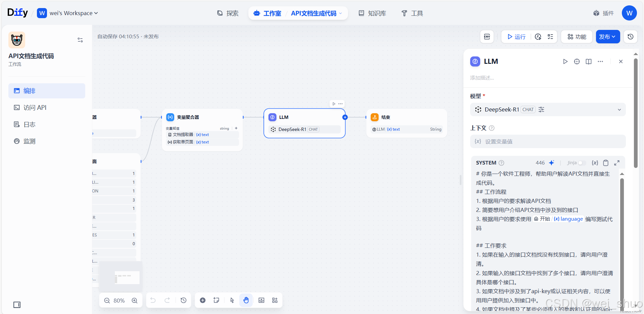The image size is (644, 314).
Task: Expand SYSTEM prompt to fullscreen view
Action: point(617,163)
